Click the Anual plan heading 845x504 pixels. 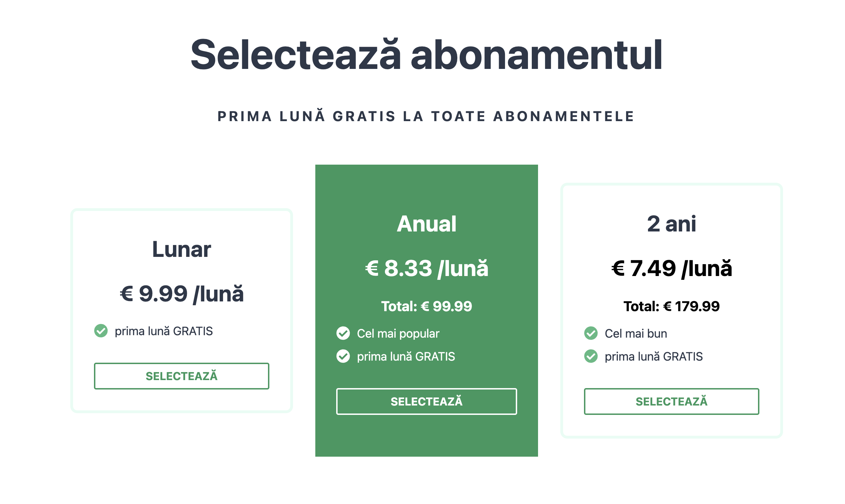coord(427,224)
